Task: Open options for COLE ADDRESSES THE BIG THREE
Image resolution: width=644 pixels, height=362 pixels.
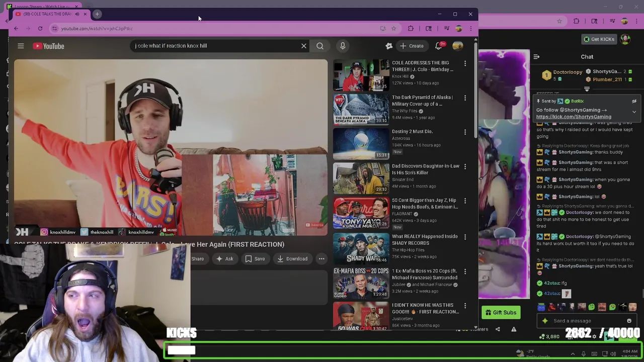Action: [465, 63]
